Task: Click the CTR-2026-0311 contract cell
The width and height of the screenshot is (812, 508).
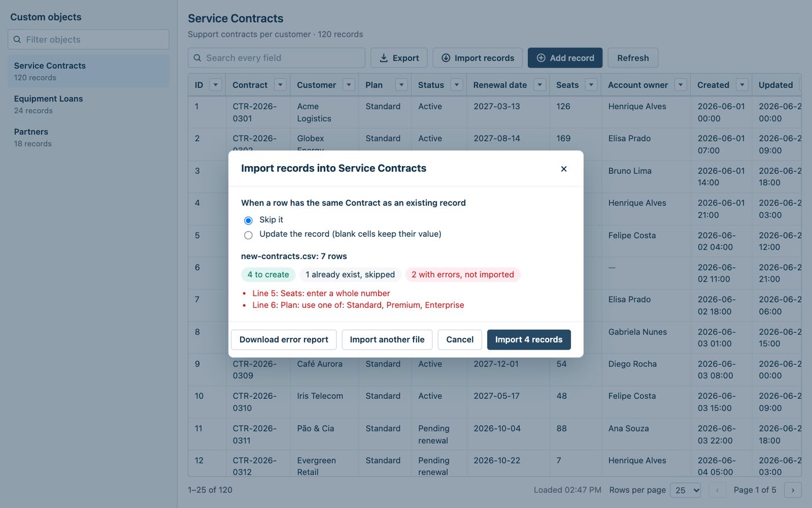Action: 258,434
